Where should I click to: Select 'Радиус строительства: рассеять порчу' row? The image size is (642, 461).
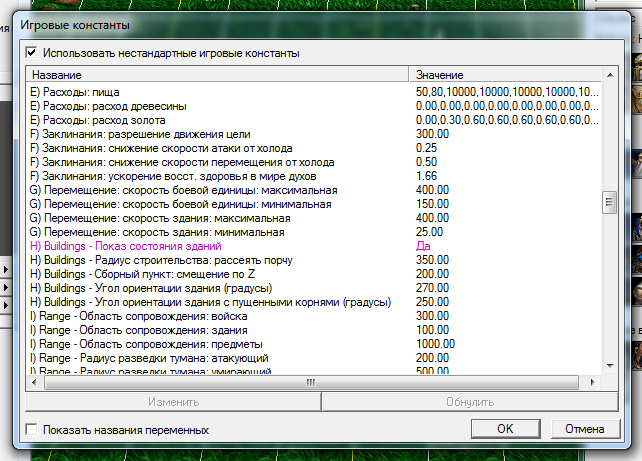point(314,260)
